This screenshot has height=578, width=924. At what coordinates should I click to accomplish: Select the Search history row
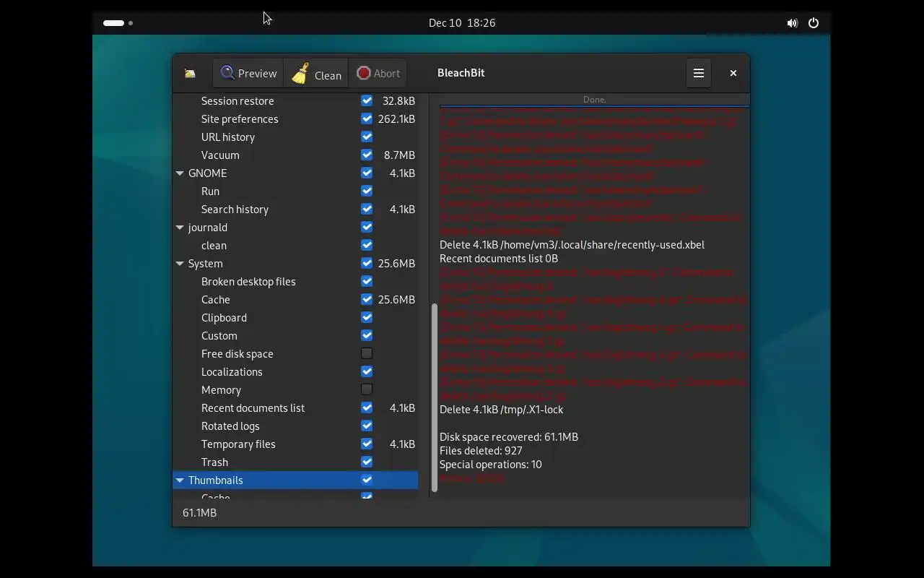(295, 210)
